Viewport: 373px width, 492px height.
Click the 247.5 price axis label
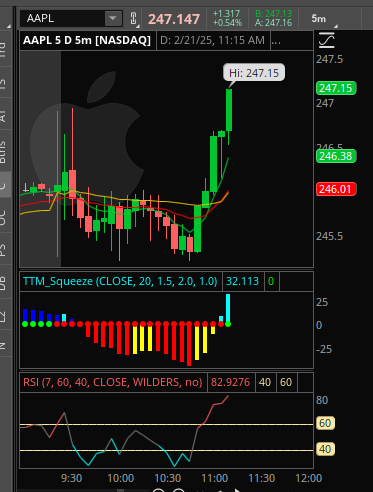click(x=329, y=59)
